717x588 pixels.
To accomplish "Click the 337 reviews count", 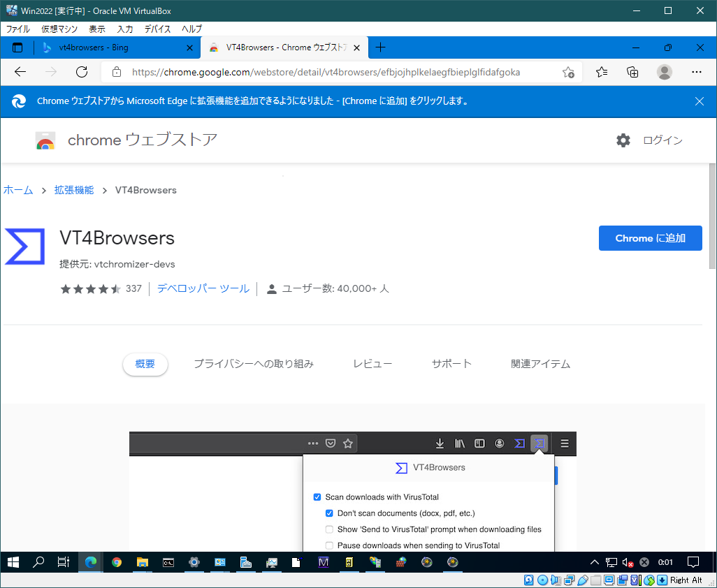I will pos(133,288).
